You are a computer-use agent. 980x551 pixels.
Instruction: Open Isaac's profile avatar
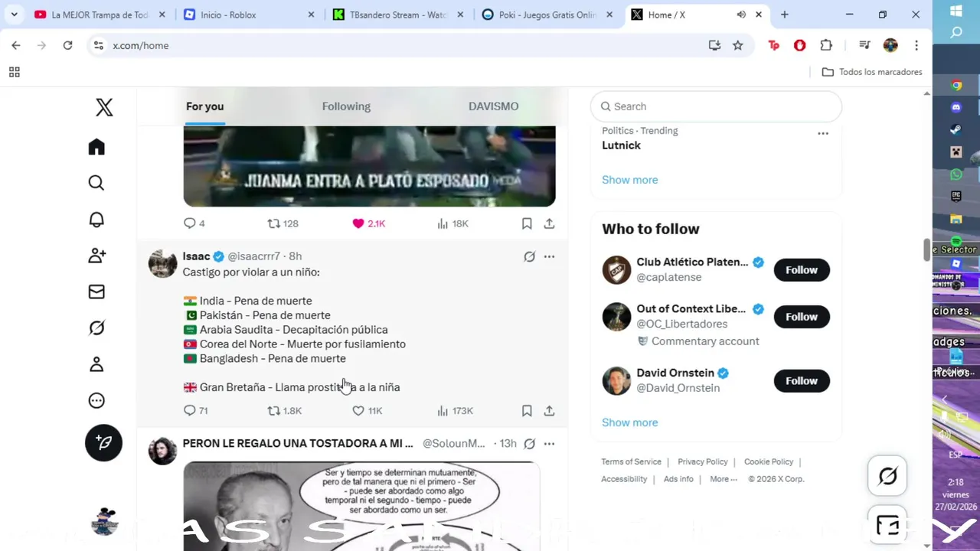pyautogui.click(x=162, y=263)
